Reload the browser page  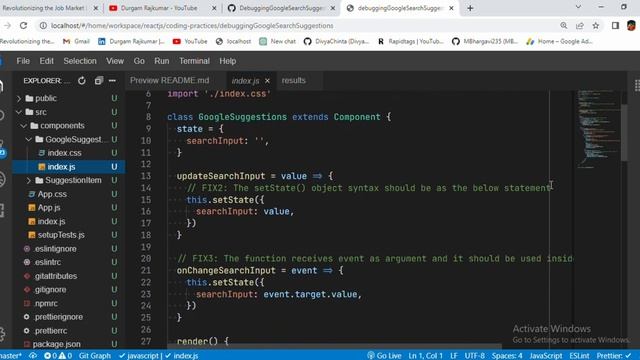tap(23, 25)
